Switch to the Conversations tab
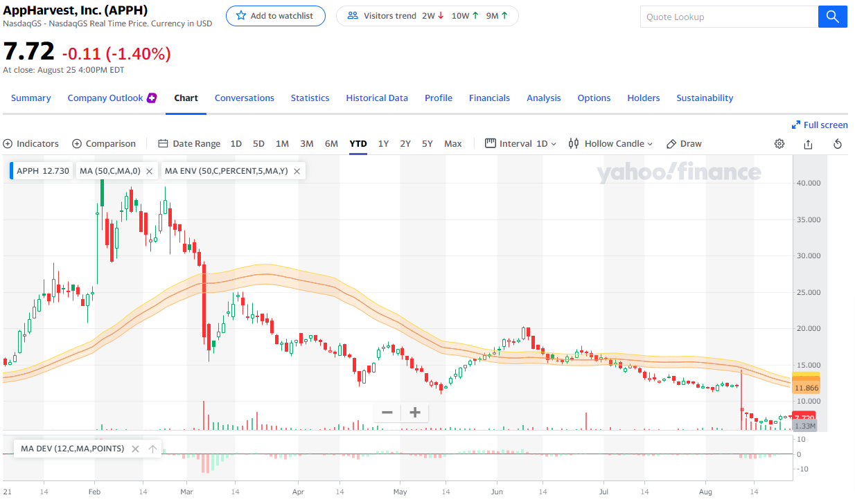Viewport: 855px width, 504px height. click(245, 98)
